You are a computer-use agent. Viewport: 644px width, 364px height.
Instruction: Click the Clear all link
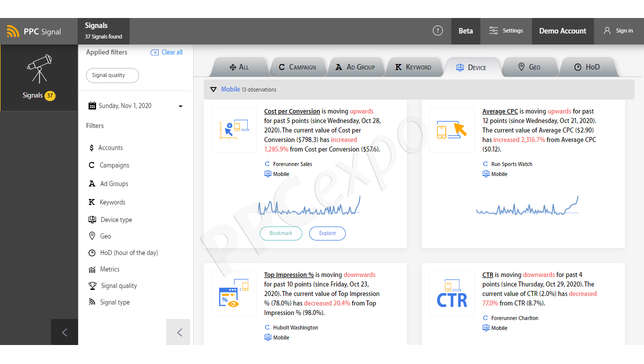[172, 52]
